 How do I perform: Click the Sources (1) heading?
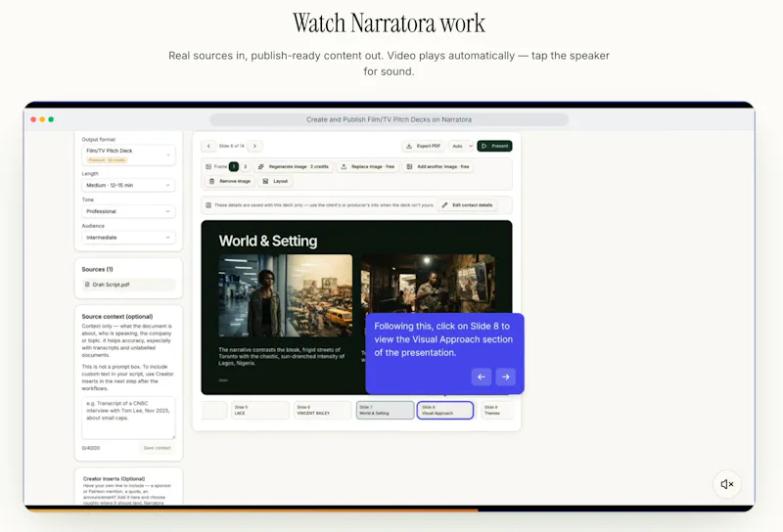point(97,270)
